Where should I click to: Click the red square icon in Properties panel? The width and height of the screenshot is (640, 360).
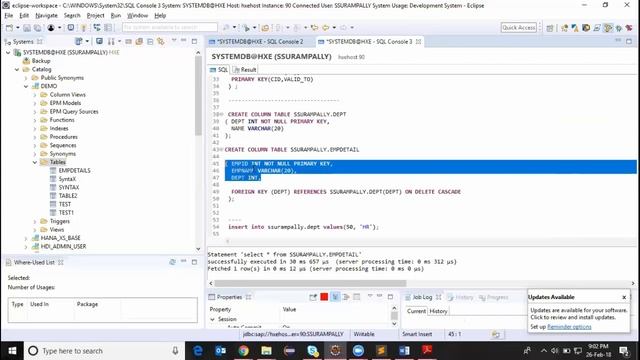pyautogui.click(x=324, y=297)
